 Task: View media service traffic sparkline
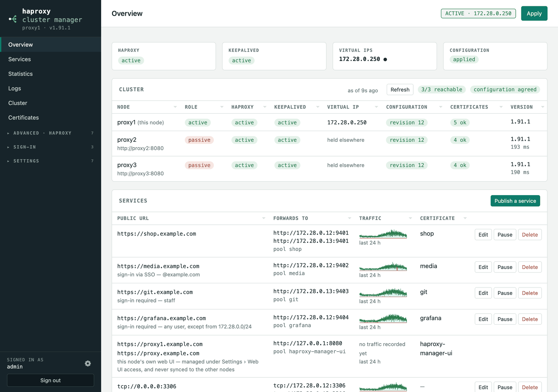click(x=383, y=266)
